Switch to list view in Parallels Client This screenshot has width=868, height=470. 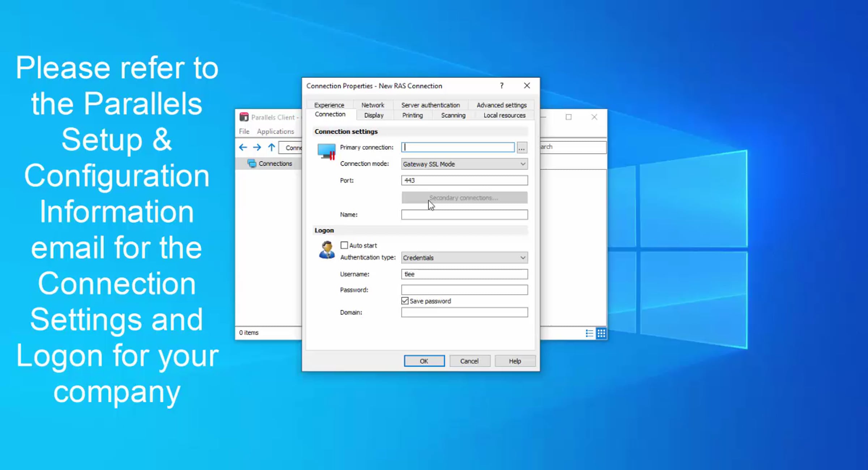[x=590, y=333]
